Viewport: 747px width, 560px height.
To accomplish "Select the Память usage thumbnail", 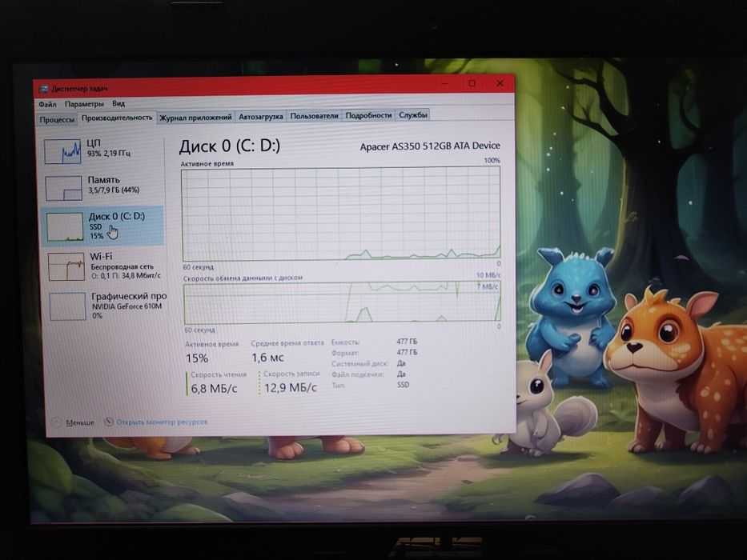I will (63, 188).
